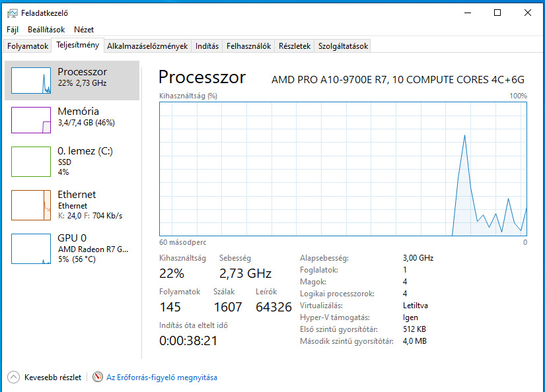Select the Memória usage graph thumbnail
545x392 pixels.
tap(31, 119)
